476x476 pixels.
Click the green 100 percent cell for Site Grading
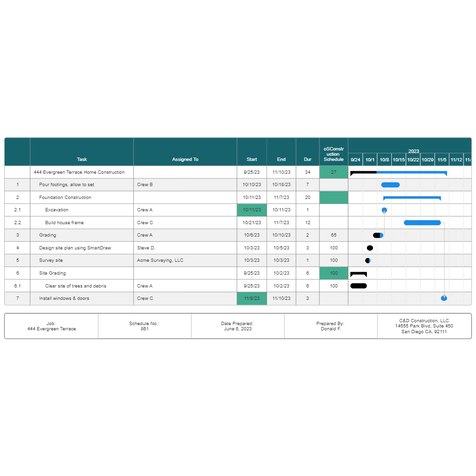click(334, 273)
